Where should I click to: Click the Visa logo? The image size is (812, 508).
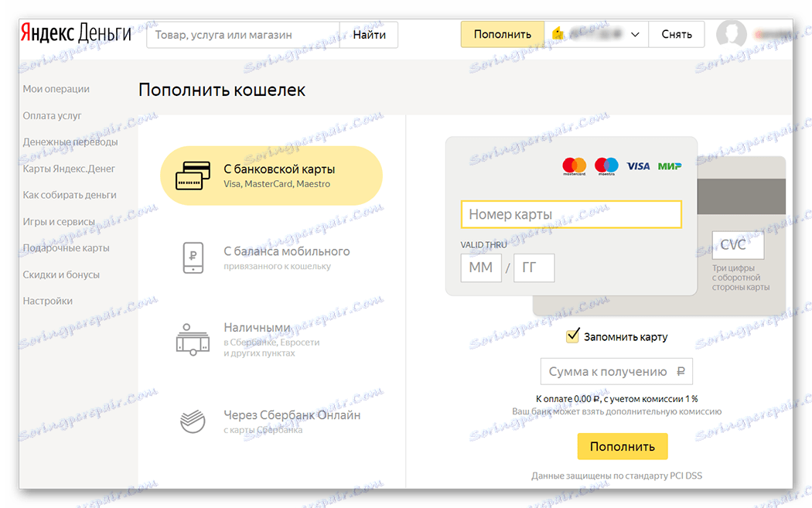pyautogui.click(x=639, y=165)
